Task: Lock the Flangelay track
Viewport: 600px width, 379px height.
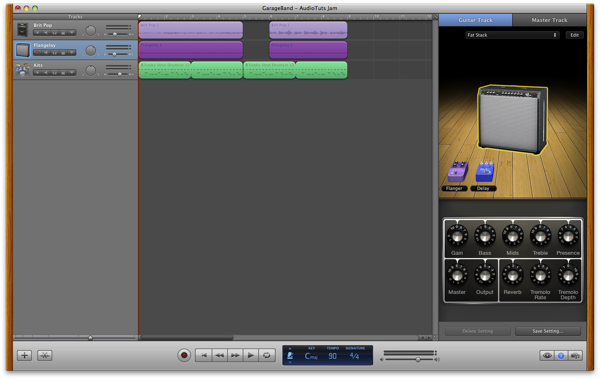Action: tap(63, 53)
